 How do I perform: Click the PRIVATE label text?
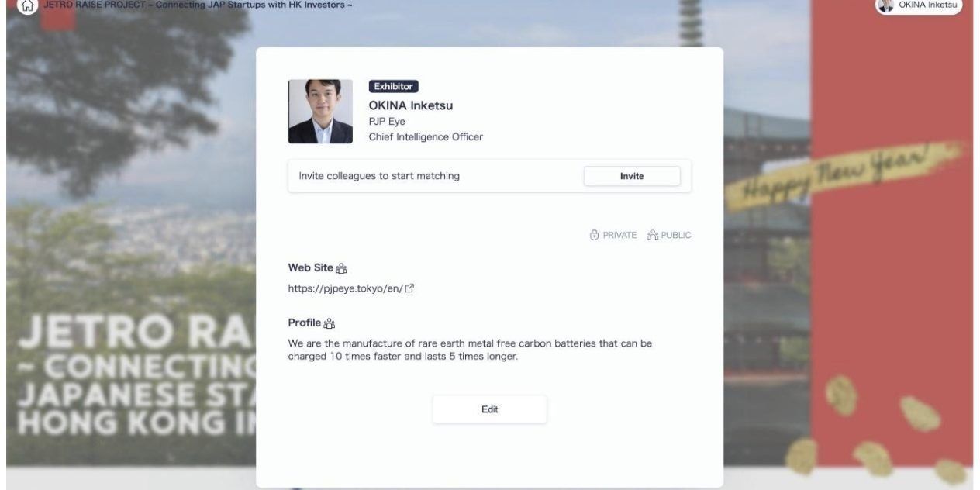(619, 235)
